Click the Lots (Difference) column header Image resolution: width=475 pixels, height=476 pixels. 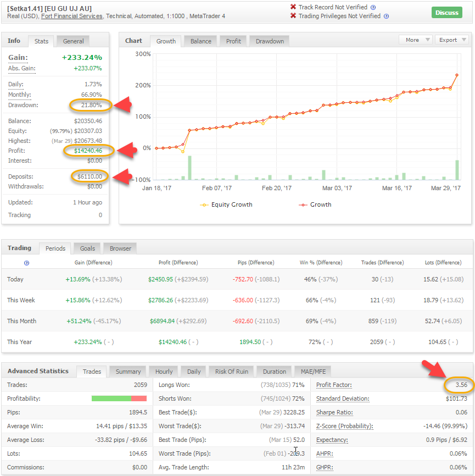point(443,263)
